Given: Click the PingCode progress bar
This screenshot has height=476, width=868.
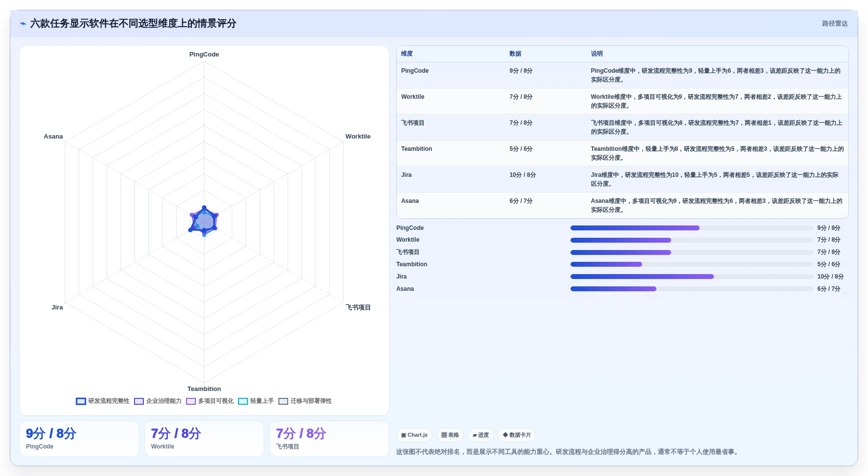Looking at the screenshot, I should [x=692, y=228].
